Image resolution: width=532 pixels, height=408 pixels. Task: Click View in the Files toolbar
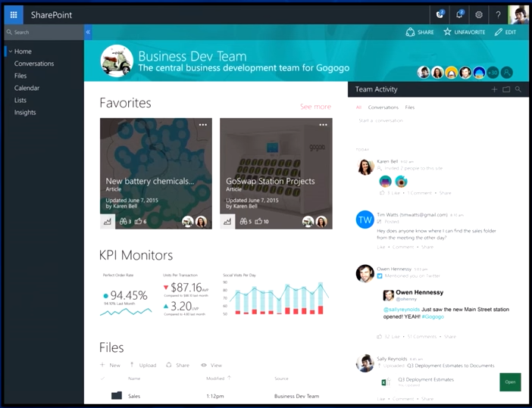coord(211,366)
